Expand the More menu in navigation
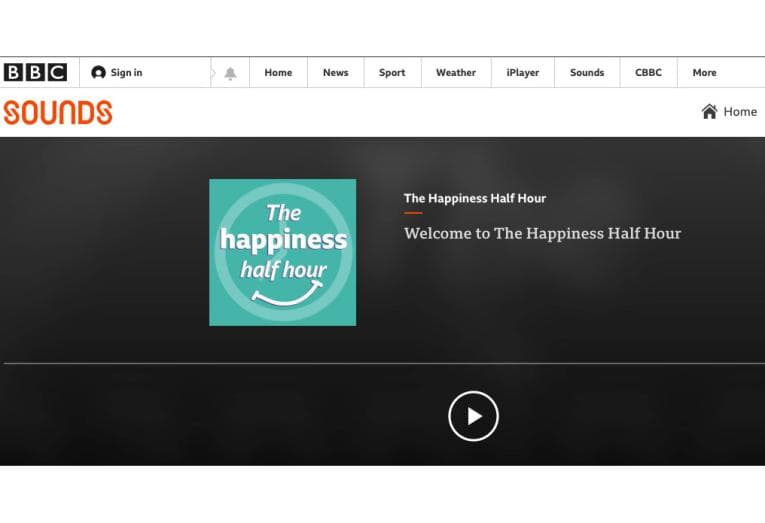 click(x=705, y=73)
